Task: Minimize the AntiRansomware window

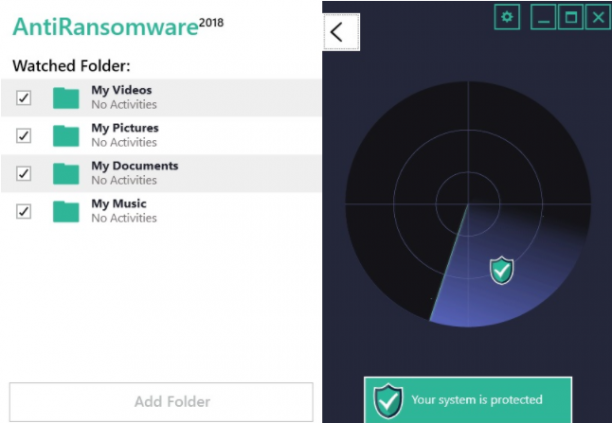Action: point(543,17)
